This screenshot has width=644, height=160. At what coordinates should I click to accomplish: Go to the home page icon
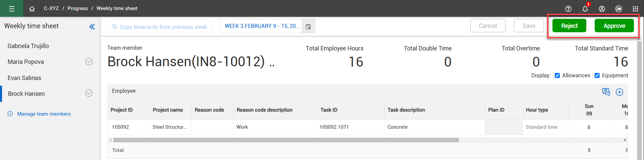[x=32, y=9]
